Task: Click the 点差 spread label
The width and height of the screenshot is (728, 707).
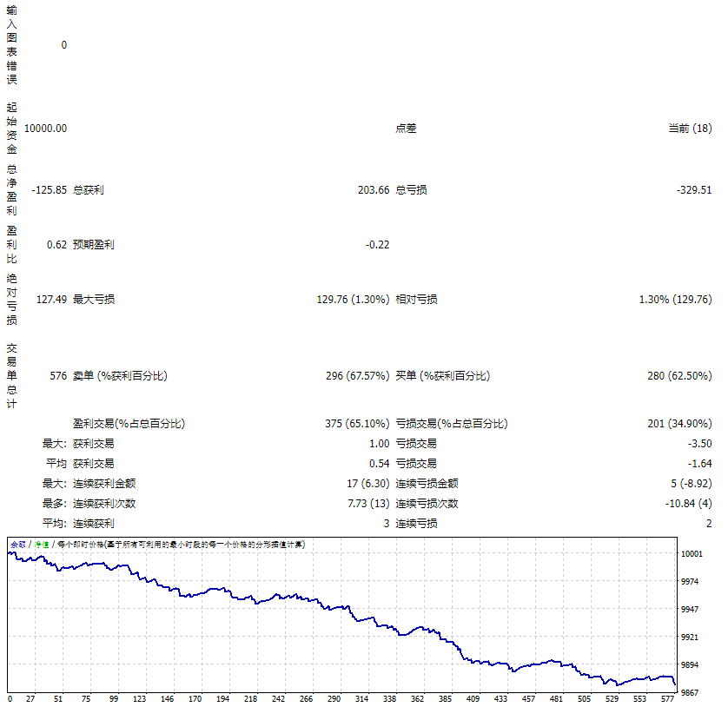Action: (406, 129)
